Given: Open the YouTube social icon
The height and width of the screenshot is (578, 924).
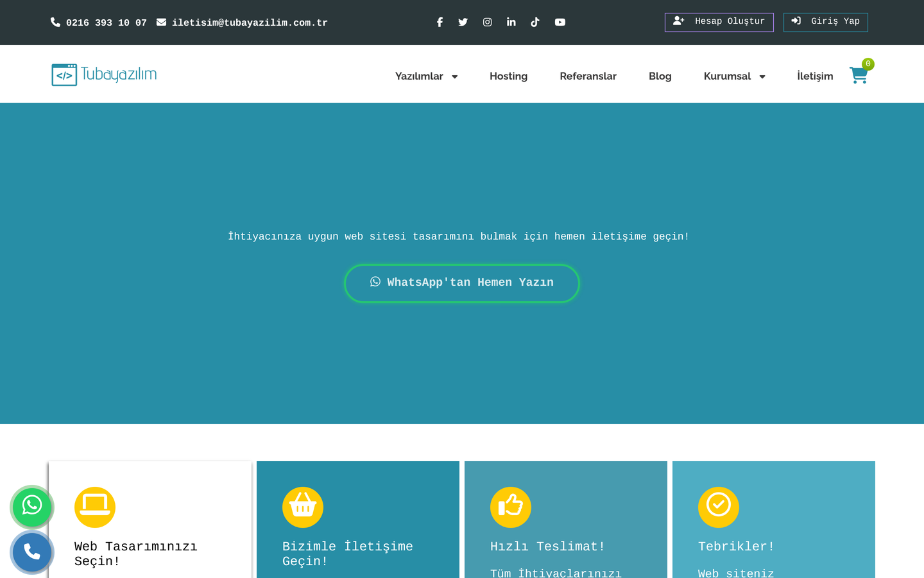Looking at the screenshot, I should [x=560, y=22].
